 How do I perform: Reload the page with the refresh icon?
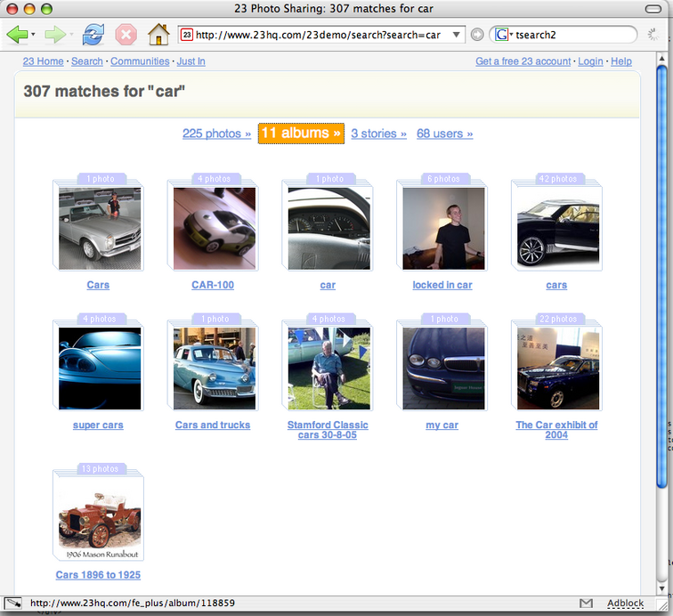pos(93,35)
